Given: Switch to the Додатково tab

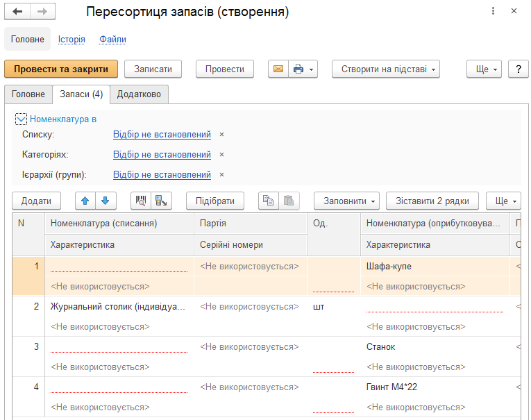Looking at the screenshot, I should coord(139,94).
